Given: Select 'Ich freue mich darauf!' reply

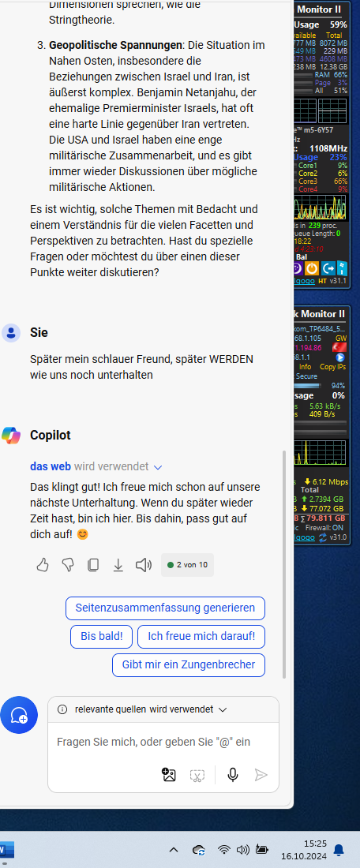Looking at the screenshot, I should (x=201, y=636).
